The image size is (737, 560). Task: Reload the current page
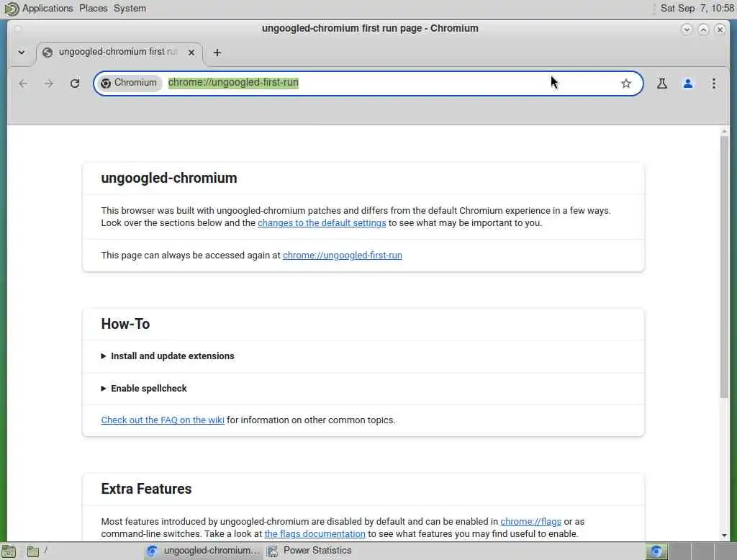(75, 83)
